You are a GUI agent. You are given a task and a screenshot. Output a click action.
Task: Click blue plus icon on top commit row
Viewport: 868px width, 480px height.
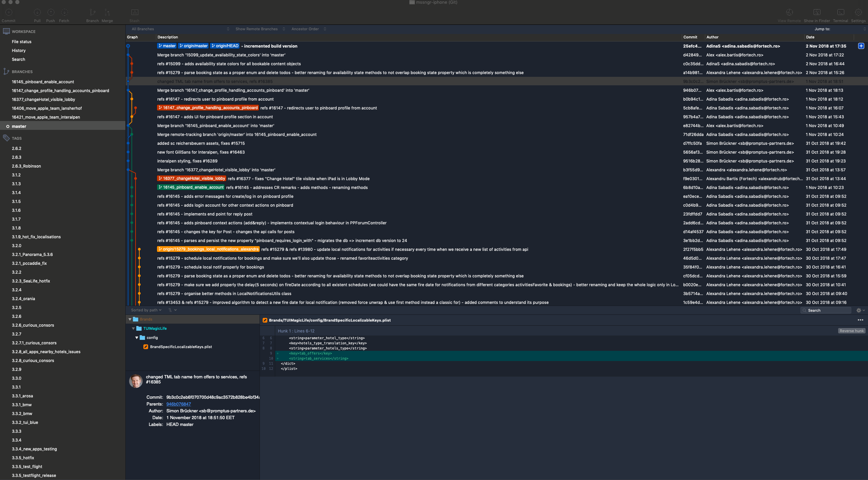(x=861, y=46)
